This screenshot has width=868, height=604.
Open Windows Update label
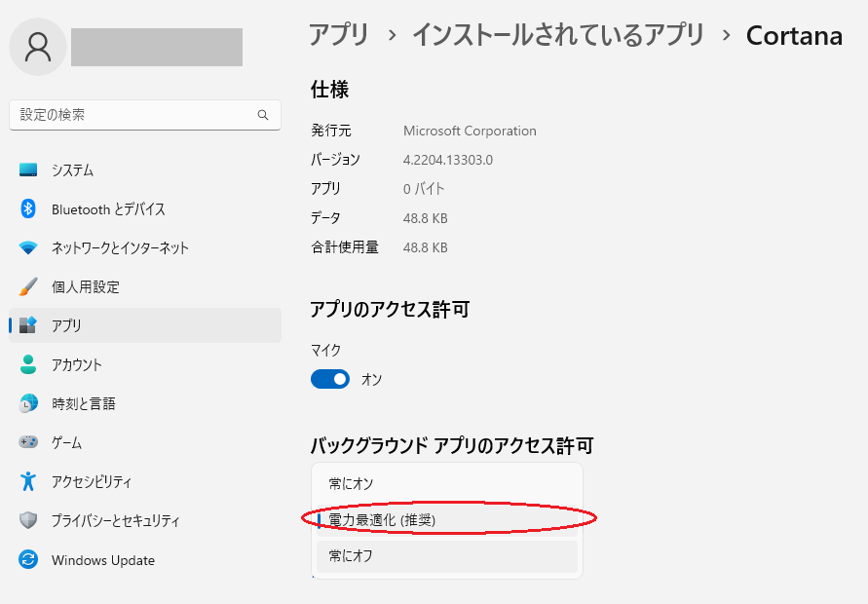pos(103,560)
